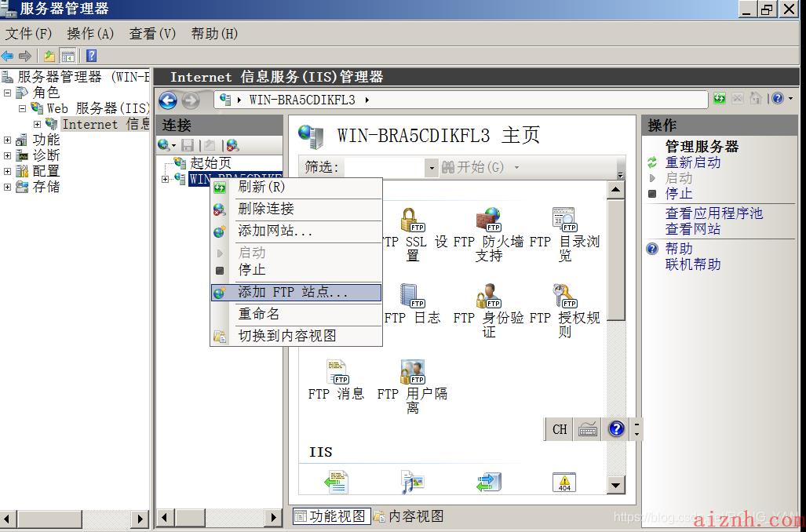The height and width of the screenshot is (532, 806).
Task: Click the 筛选 filter input field
Action: (385, 168)
